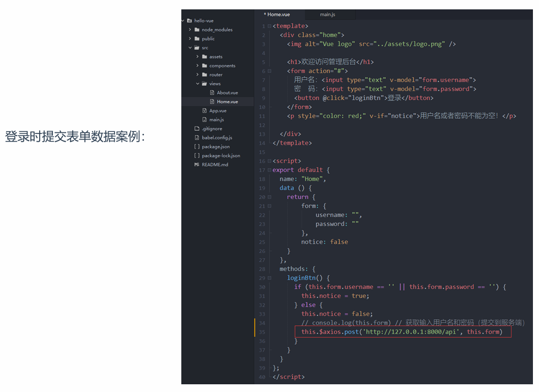Click the babel.config.js file icon
Viewport: 539px width, 392px height.
tap(197, 138)
